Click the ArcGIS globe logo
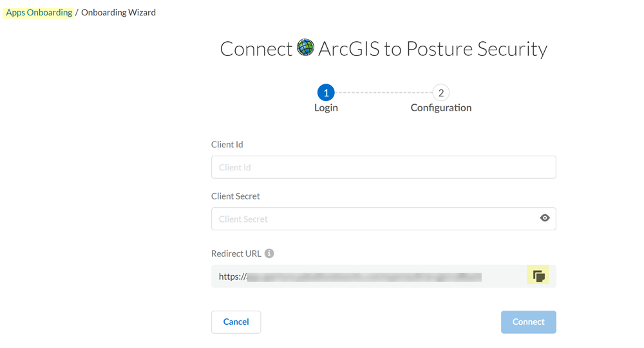644x348 pixels. click(x=306, y=48)
